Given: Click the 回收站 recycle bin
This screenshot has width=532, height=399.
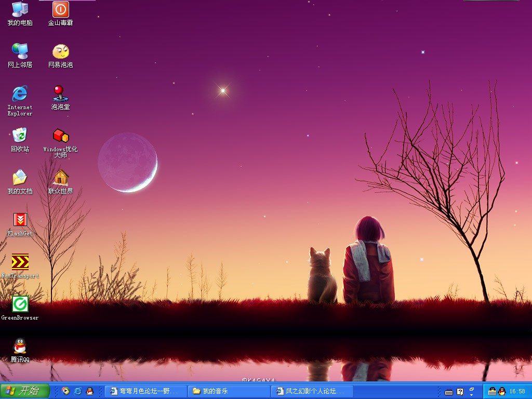Looking at the screenshot, I should pos(20,136).
